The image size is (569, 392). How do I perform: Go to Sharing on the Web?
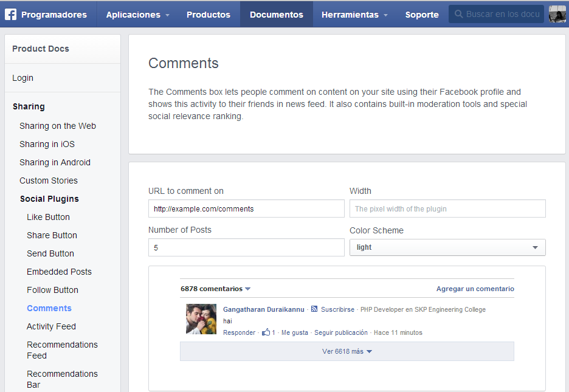coord(58,126)
